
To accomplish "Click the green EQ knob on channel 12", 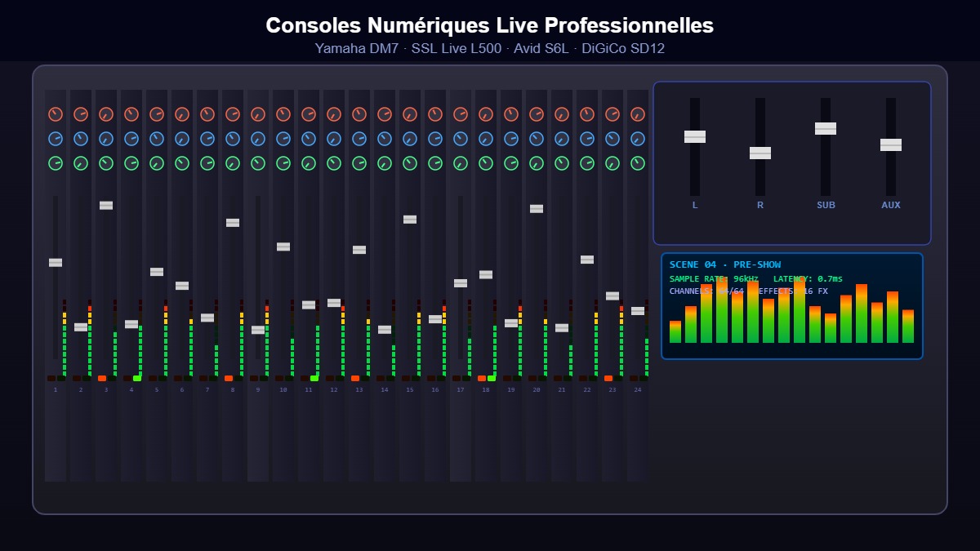I will point(333,162).
